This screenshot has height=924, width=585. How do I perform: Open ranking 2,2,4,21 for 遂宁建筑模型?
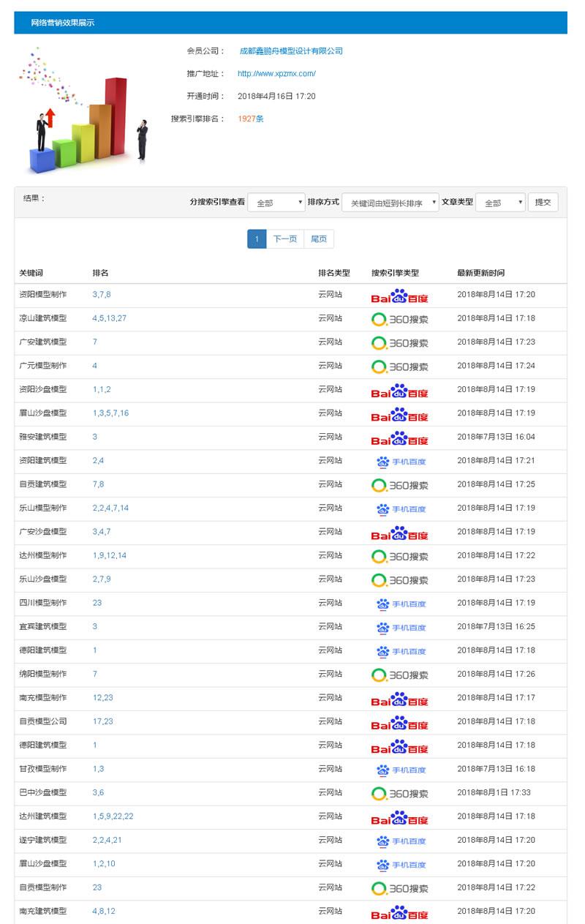pos(107,840)
